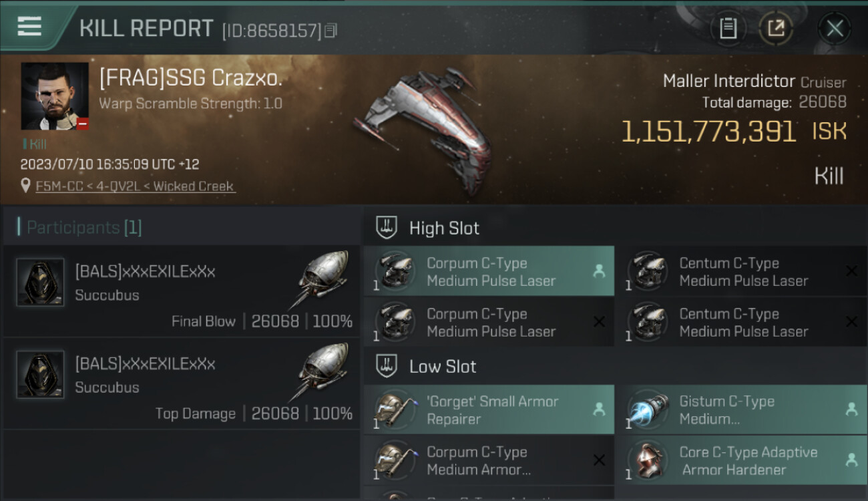Click Core C-Type Adaptive Armor Hardener

742,461
